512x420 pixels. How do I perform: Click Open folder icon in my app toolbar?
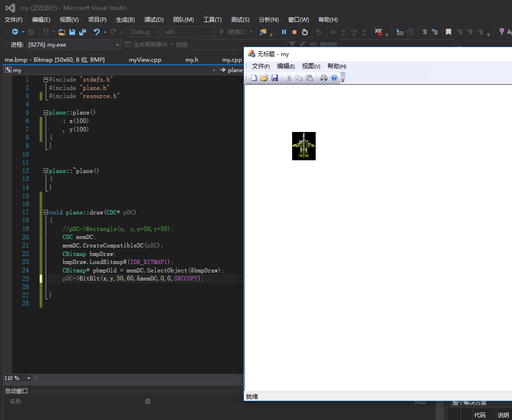click(x=264, y=78)
